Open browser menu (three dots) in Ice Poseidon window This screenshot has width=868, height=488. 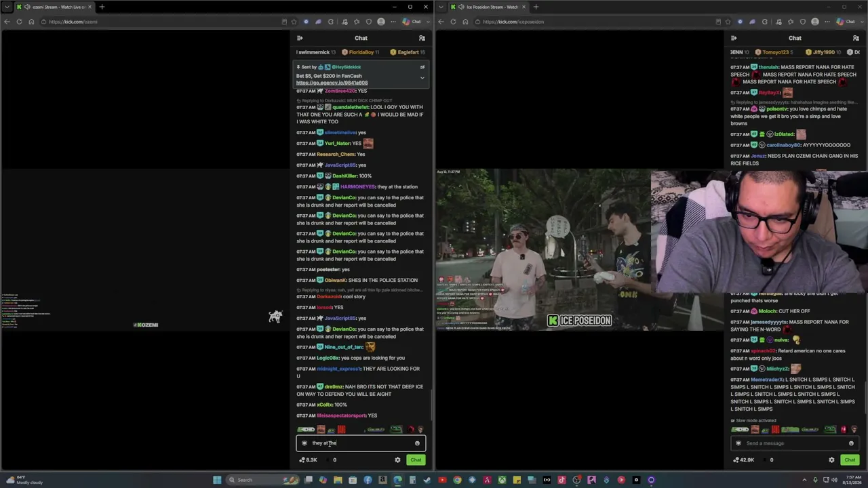827,22
